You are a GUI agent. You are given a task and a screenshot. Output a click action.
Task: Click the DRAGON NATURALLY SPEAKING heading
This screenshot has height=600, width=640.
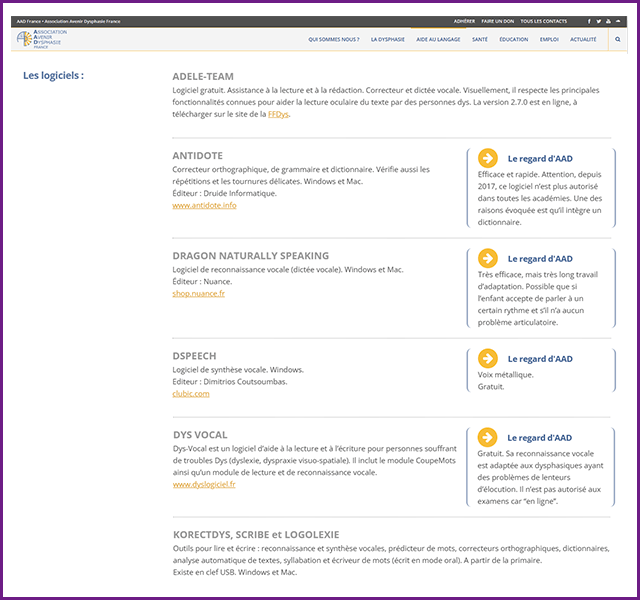[x=251, y=256]
